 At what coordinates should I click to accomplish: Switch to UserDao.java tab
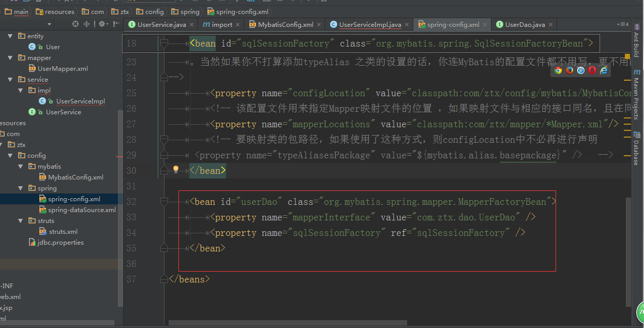(525, 24)
